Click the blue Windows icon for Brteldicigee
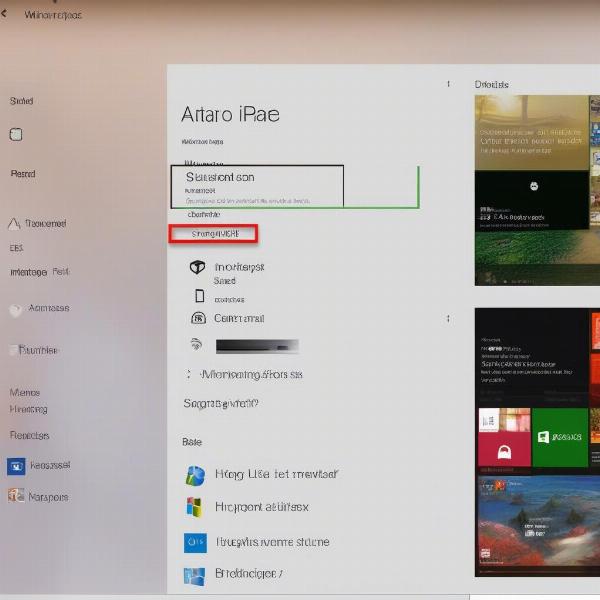 [x=194, y=577]
